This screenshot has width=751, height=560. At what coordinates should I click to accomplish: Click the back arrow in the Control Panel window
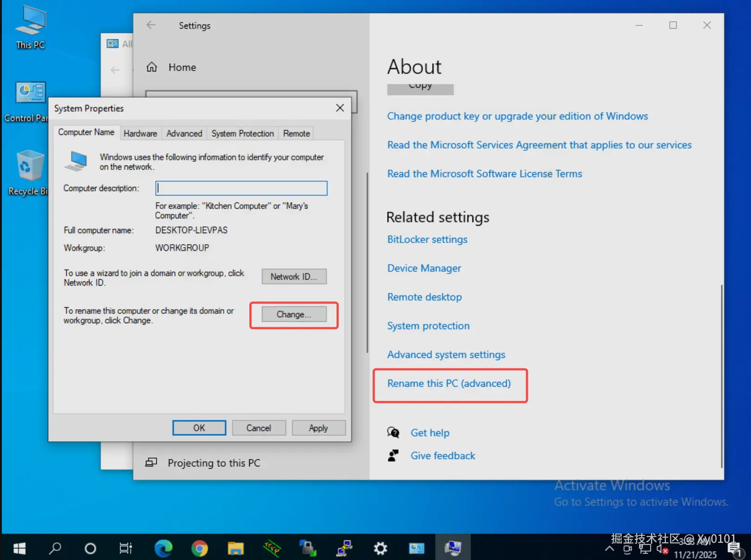point(115,70)
